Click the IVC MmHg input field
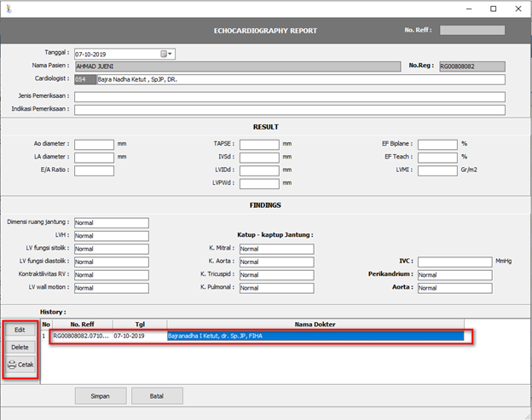 [x=454, y=262]
